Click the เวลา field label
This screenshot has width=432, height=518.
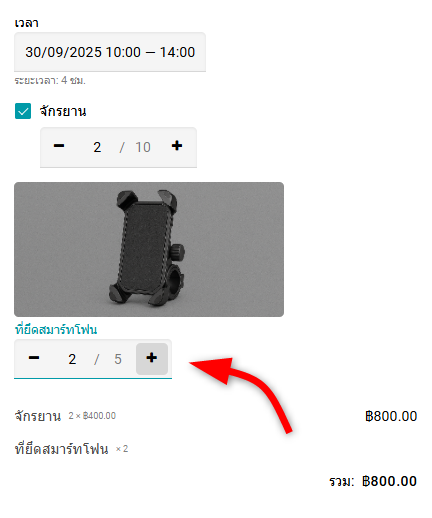[x=26, y=23]
